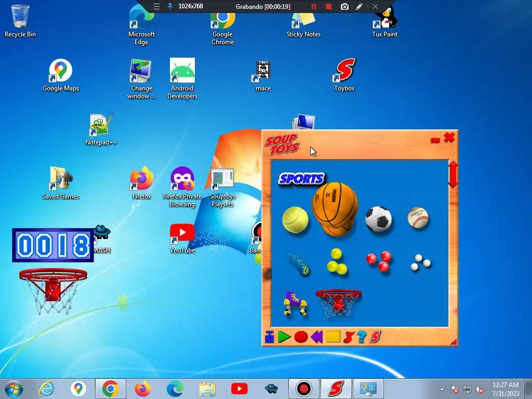Stop the screen recording
This screenshot has height=399, width=532.
click(x=328, y=6)
